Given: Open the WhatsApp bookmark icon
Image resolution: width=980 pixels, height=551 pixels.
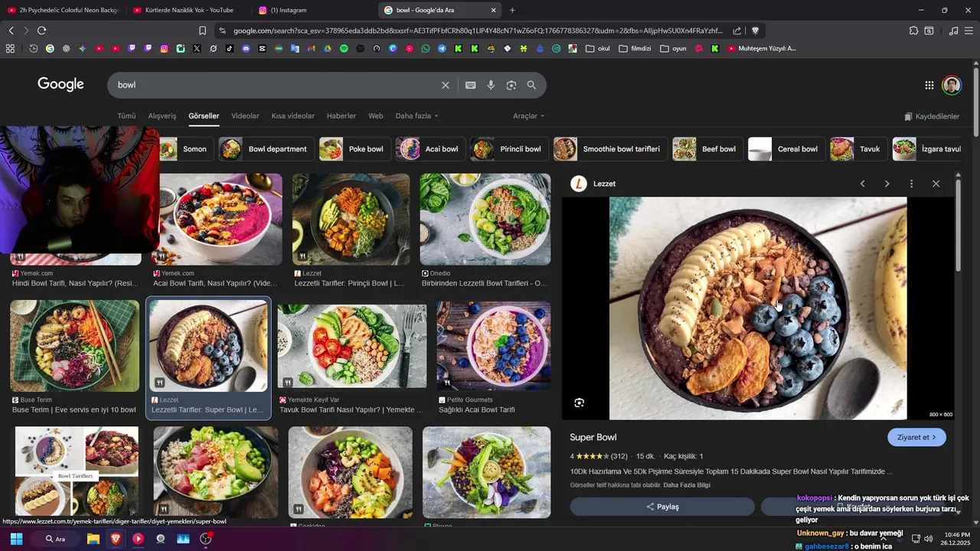Looking at the screenshot, I should pos(426,48).
